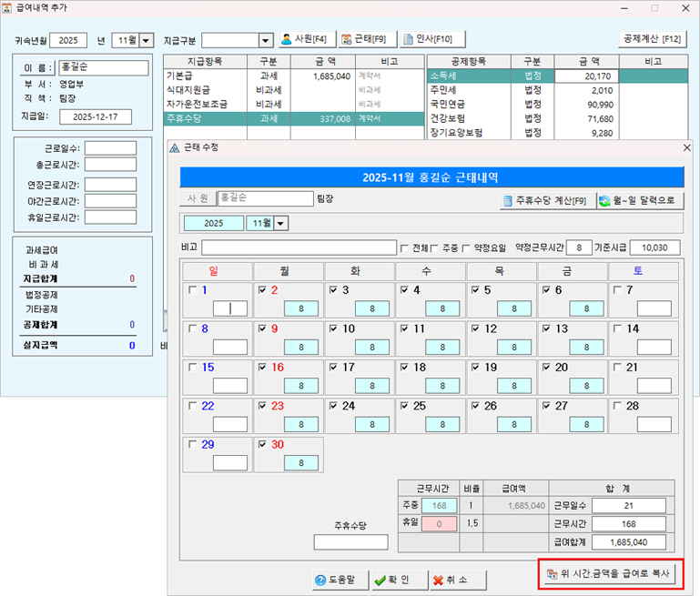700x596 pixels.
Task: Uncheck day 2 checkbox
Action: (x=262, y=290)
